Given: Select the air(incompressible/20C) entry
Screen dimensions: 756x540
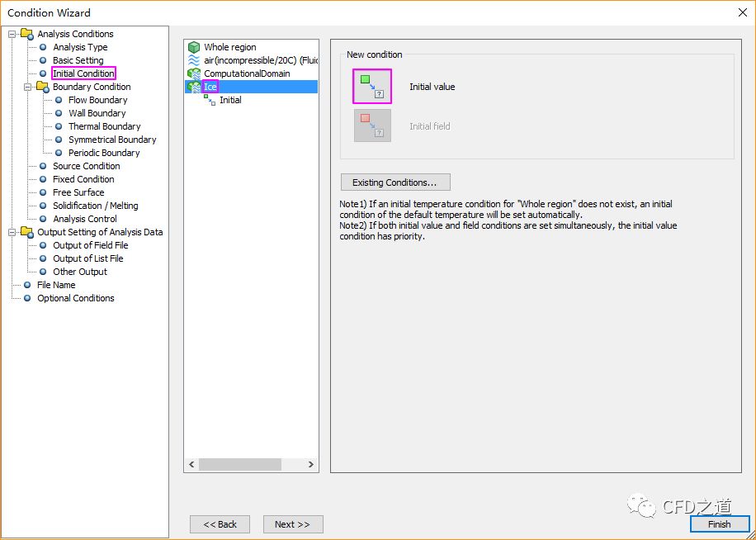Looking at the screenshot, I should (260, 60).
